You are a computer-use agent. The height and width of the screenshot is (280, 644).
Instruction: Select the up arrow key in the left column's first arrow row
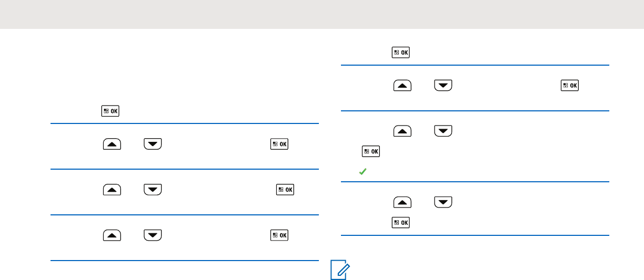112,144
